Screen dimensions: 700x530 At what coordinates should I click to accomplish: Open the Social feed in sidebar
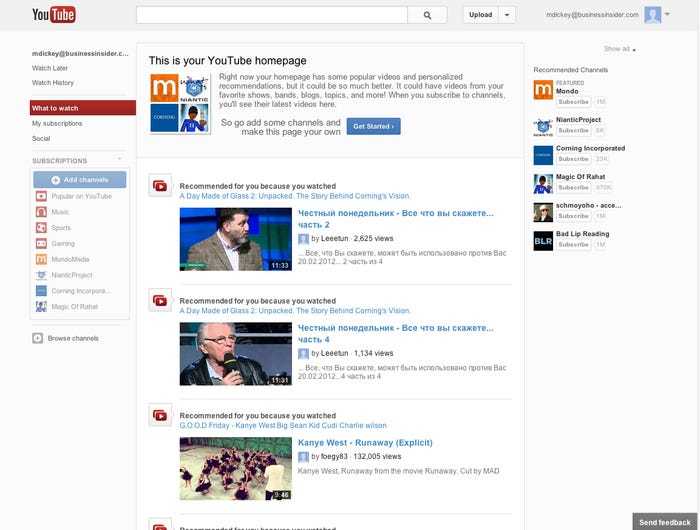[41, 138]
